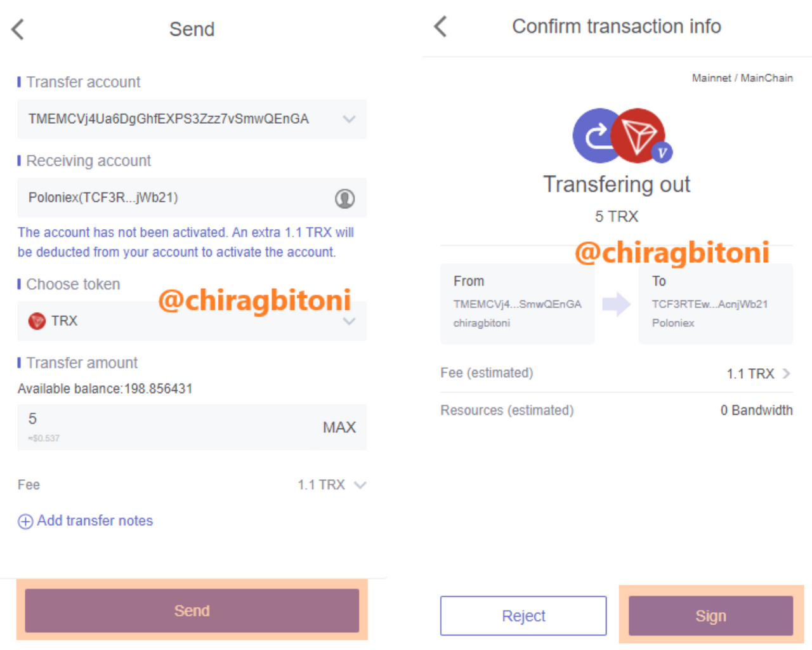Open estimated fee details chevron

pyautogui.click(x=787, y=374)
